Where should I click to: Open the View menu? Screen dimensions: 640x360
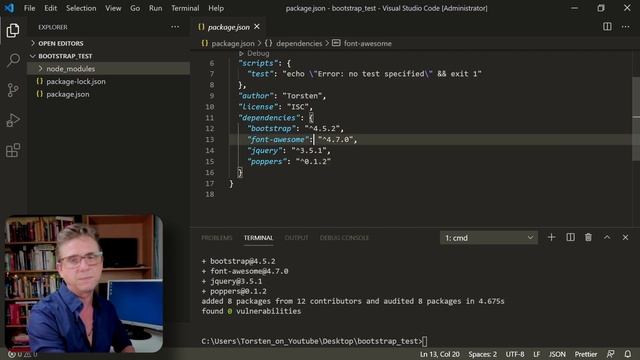(113, 8)
